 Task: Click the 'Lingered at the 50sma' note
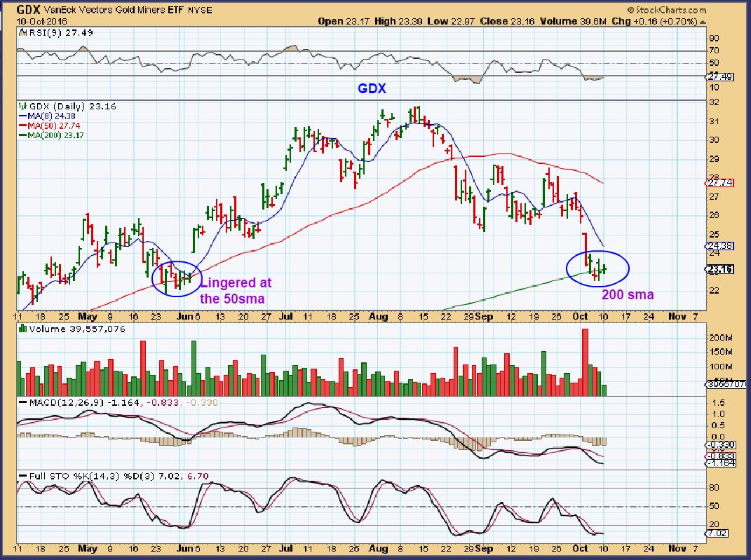(236, 291)
